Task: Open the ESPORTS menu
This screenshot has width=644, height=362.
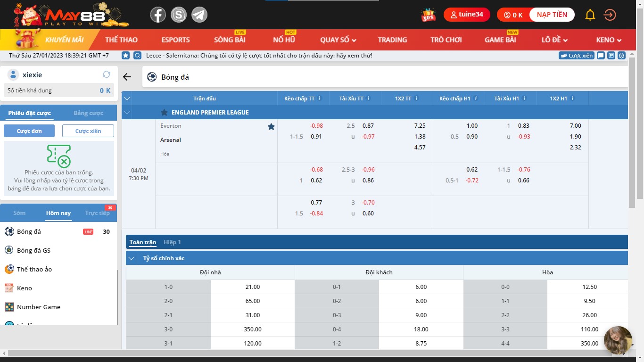Action: pyautogui.click(x=175, y=40)
